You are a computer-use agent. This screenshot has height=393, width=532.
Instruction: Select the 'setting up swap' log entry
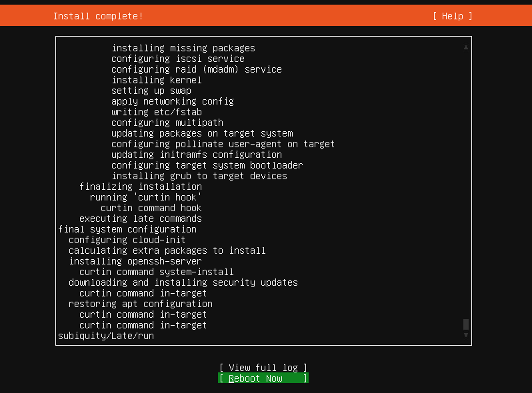click(x=151, y=91)
